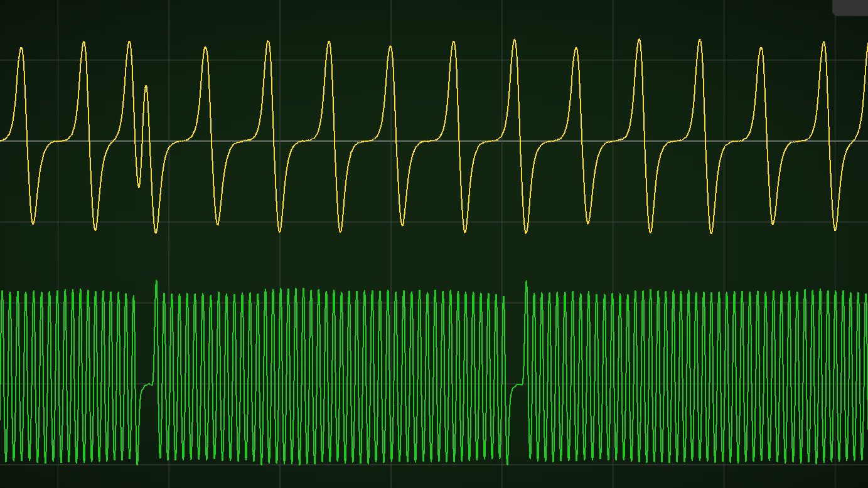Screen dimensions: 868x488
Task: Click the second yellow peak from the left
Action: tap(83, 43)
